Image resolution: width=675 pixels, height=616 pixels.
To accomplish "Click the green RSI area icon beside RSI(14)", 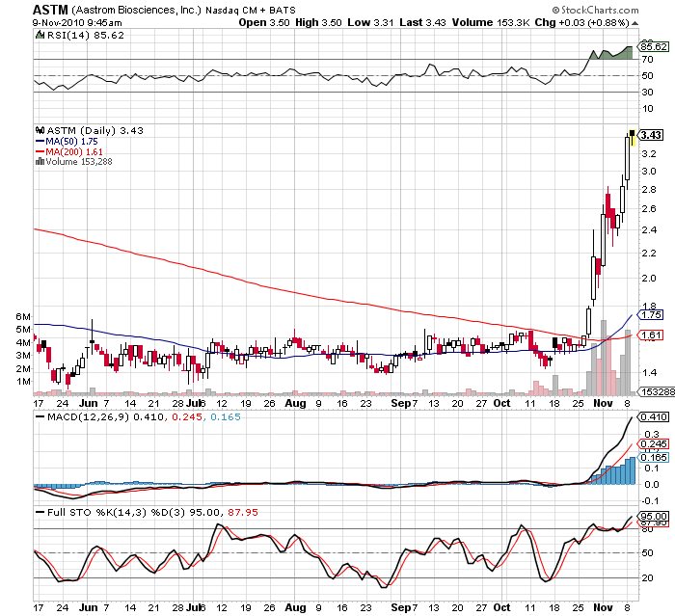I will [x=40, y=35].
